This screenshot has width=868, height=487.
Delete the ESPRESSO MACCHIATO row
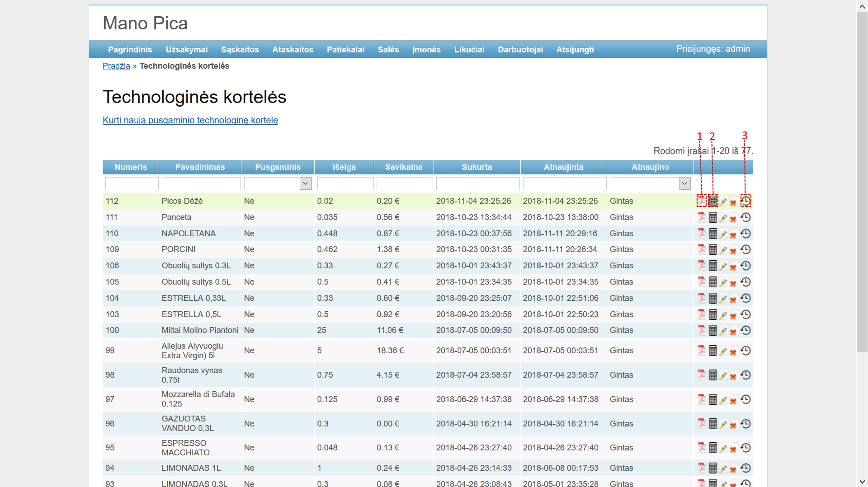[733, 449]
